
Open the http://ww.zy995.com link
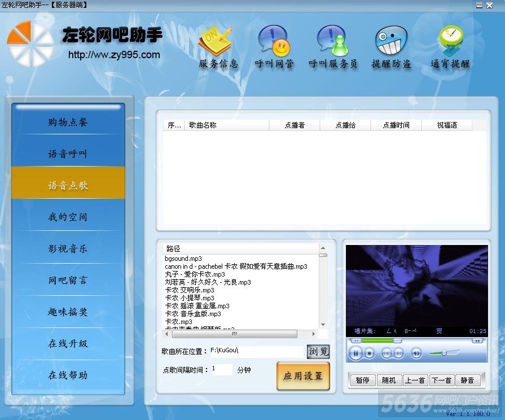(114, 55)
